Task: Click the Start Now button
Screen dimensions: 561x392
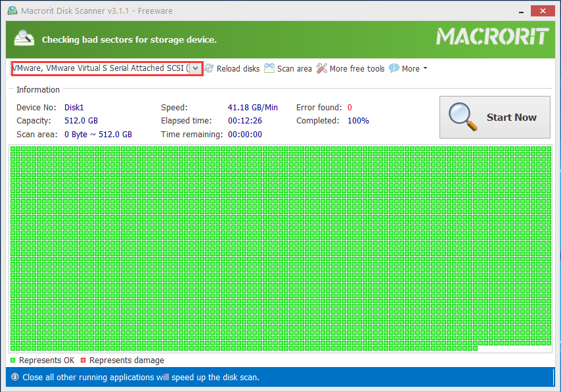Action: [x=495, y=117]
